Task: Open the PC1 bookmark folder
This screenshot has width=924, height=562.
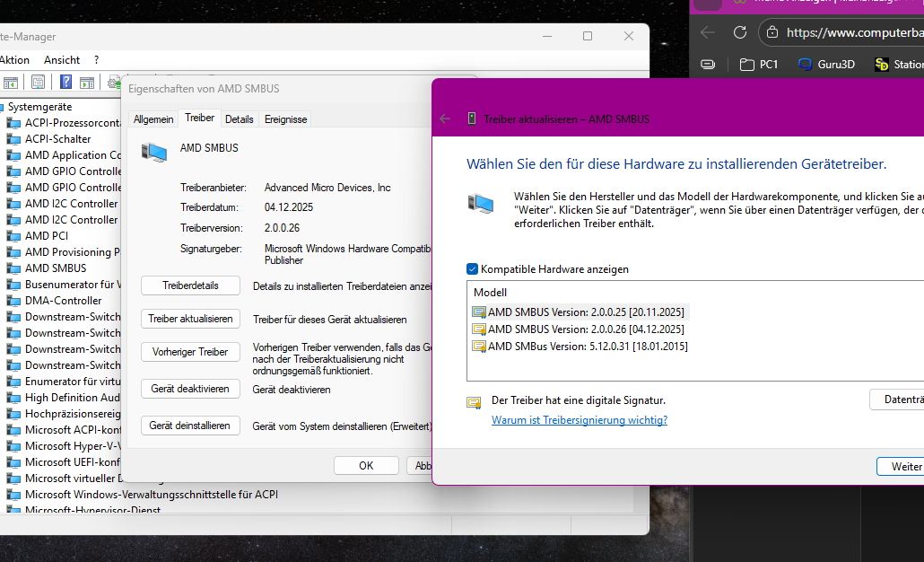Action: pyautogui.click(x=759, y=65)
